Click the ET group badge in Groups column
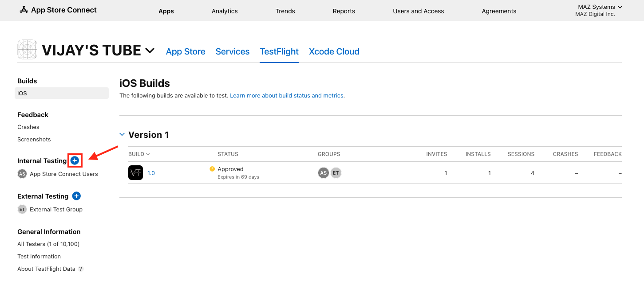 point(336,173)
